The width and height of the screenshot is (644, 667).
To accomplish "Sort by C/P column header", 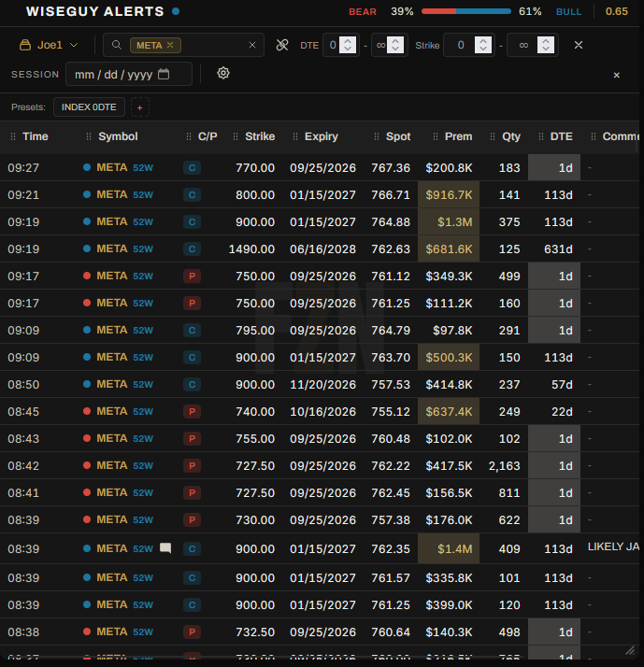I will point(208,136).
